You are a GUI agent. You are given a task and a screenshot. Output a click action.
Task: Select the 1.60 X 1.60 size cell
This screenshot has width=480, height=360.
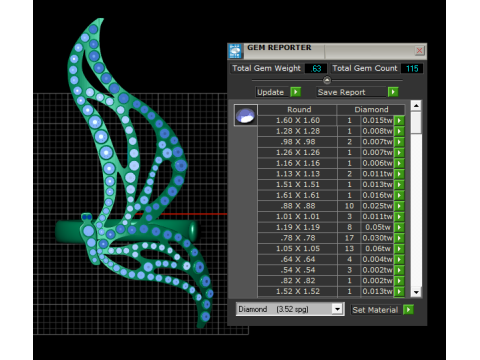coord(297,120)
